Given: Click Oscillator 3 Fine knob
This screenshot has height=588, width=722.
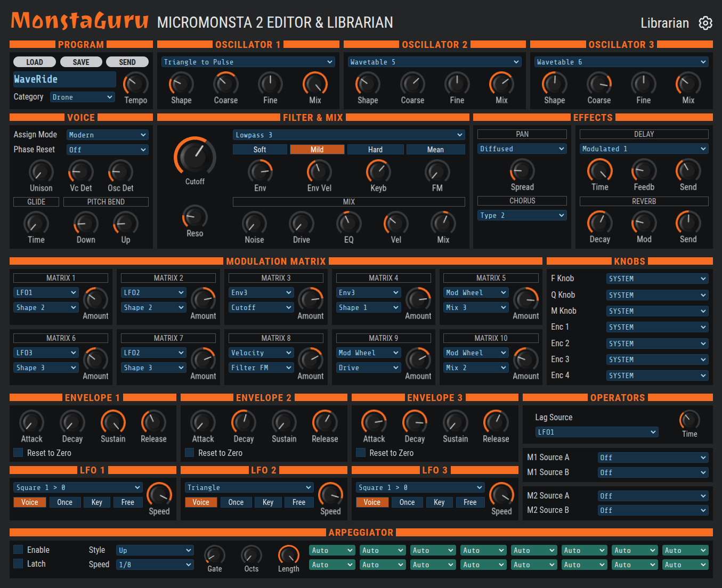Looking at the screenshot, I should click(x=644, y=84).
